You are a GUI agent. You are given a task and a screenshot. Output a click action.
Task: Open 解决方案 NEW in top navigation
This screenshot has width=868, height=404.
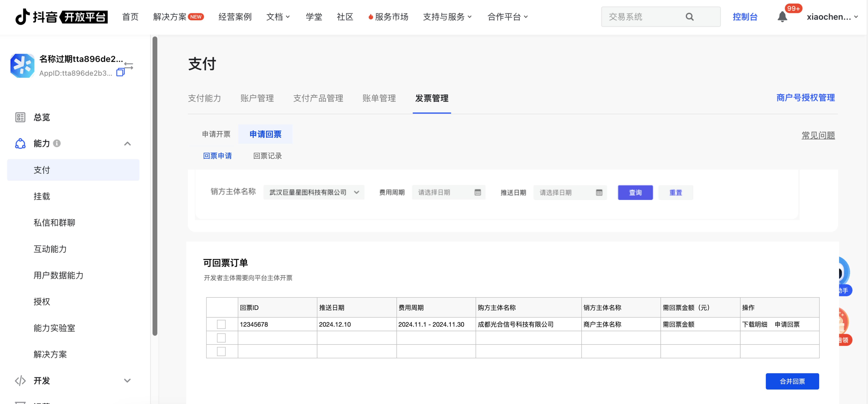(x=178, y=17)
